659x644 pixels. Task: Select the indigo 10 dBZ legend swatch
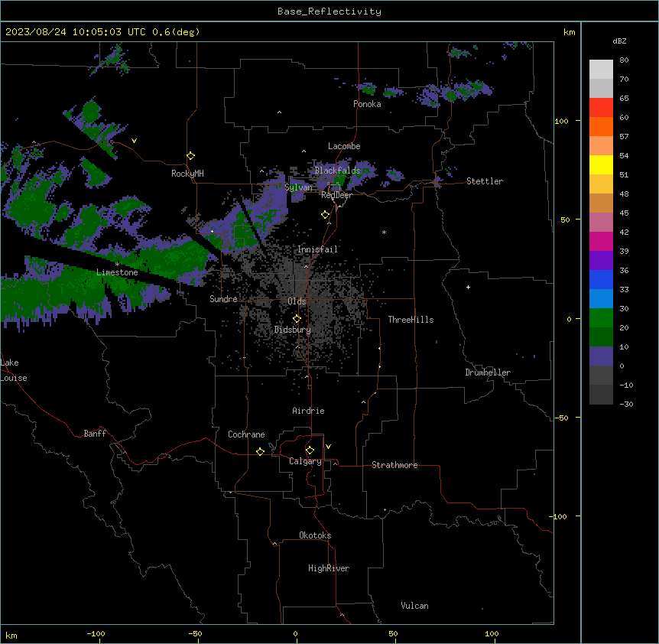tap(601, 356)
